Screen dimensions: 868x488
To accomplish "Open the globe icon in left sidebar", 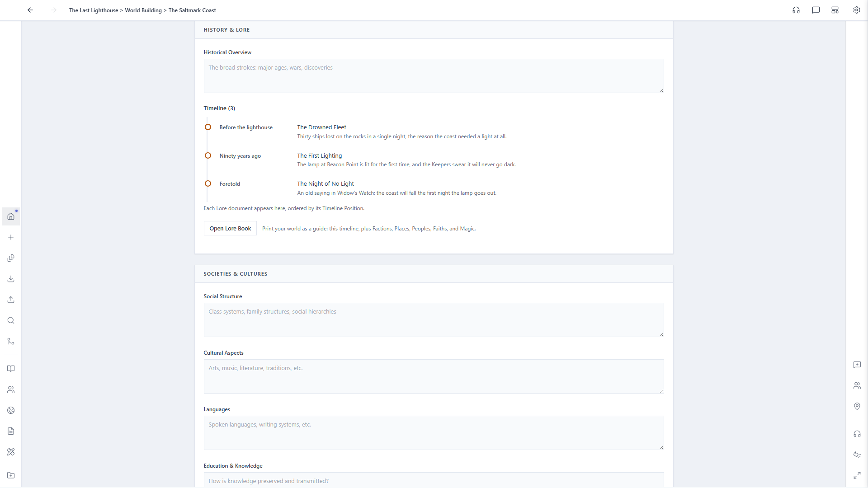I will coord(11,410).
